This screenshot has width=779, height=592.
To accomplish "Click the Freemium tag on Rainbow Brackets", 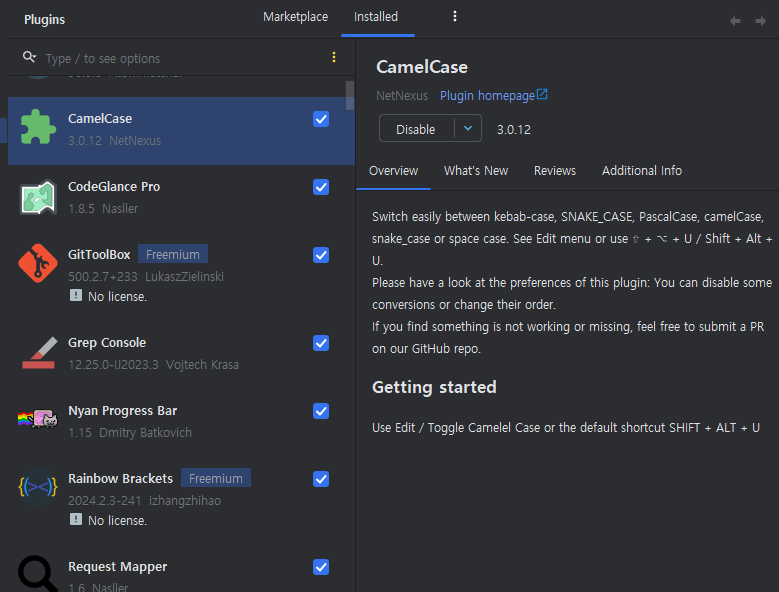I will coord(216,478).
